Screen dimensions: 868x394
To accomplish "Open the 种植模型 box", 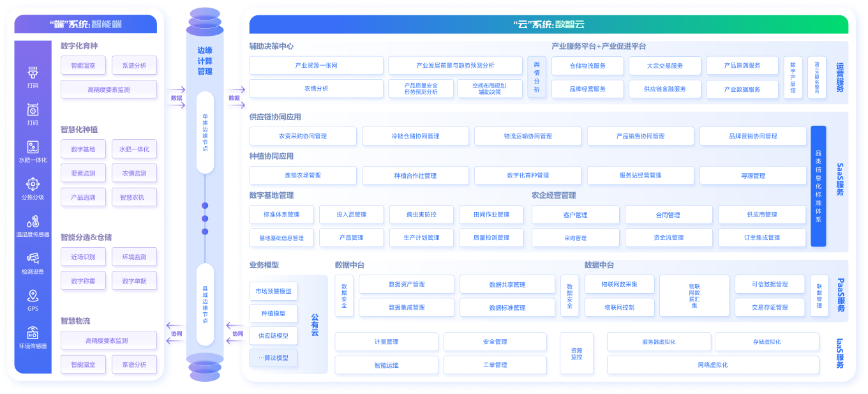I will 273,314.
